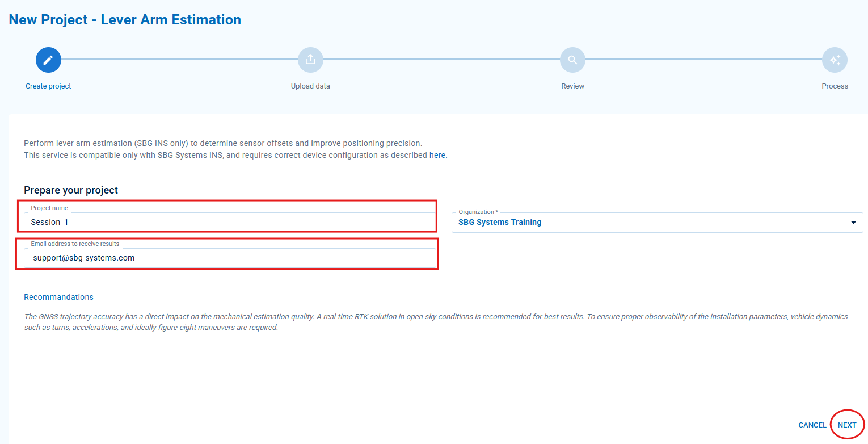Go to the "Upload data" step label

[310, 86]
